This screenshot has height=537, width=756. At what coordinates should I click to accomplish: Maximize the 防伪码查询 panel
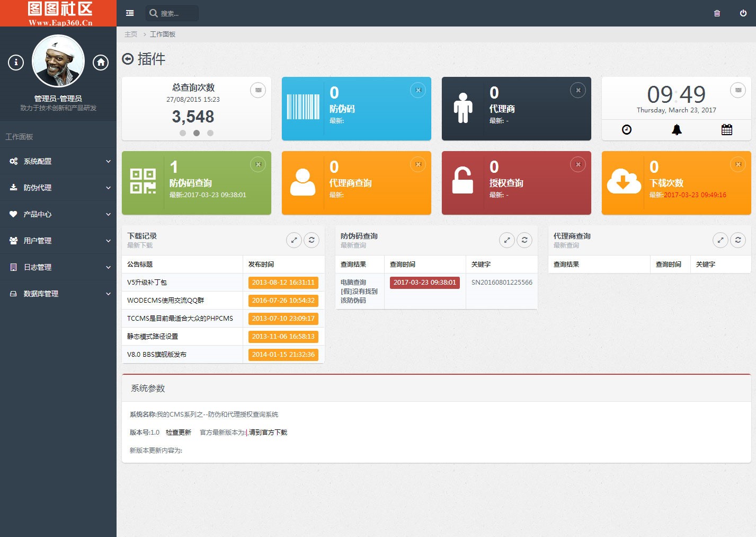coord(507,240)
